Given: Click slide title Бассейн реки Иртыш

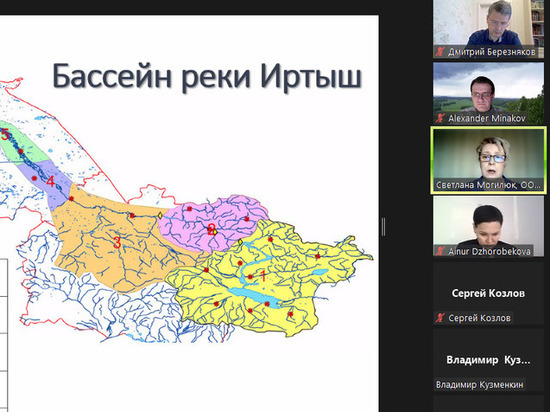Looking at the screenshot, I should [x=207, y=76].
